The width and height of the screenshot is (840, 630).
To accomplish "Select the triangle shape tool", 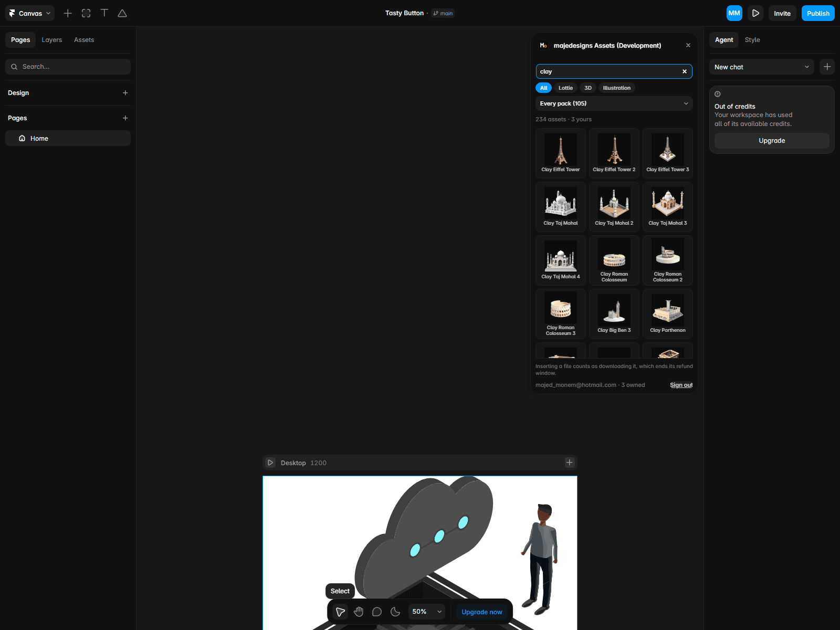I will click(122, 13).
